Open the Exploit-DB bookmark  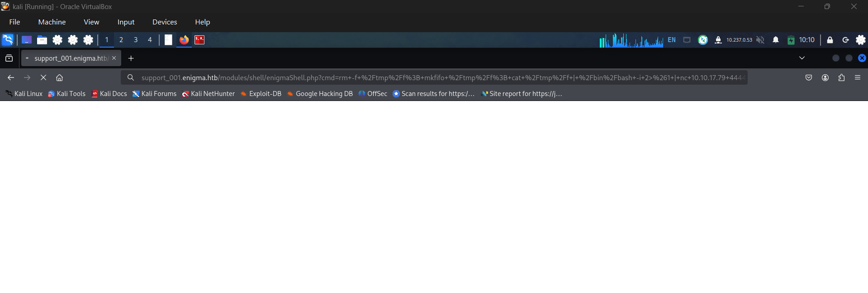point(261,94)
